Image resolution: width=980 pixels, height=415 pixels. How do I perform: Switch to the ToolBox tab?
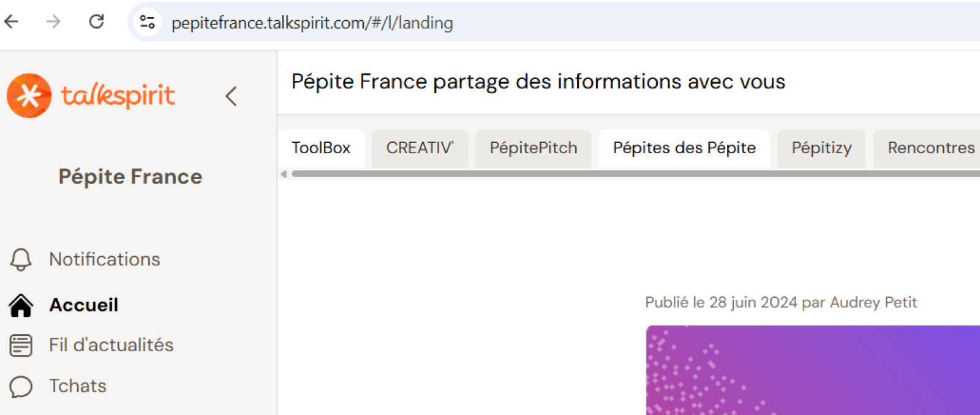321,148
